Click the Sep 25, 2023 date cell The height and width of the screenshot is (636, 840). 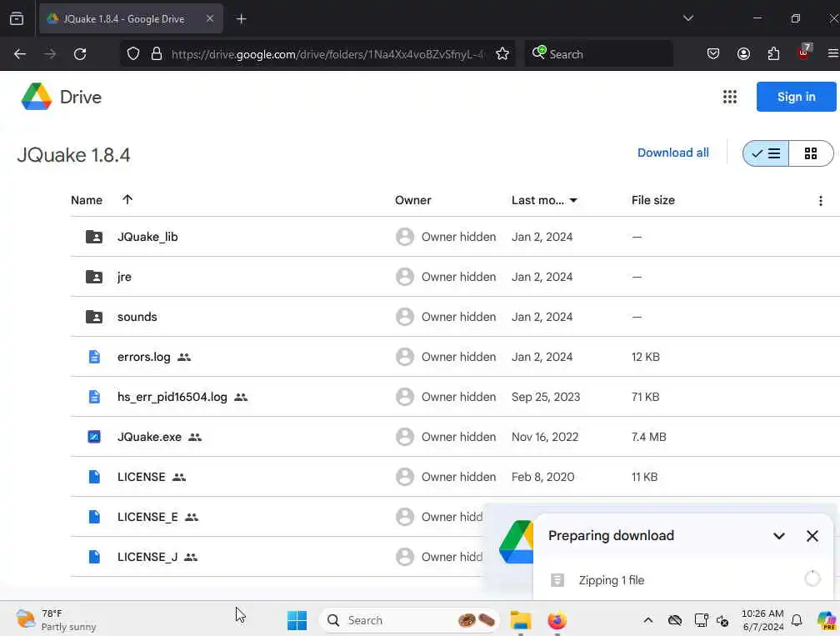[x=545, y=397]
